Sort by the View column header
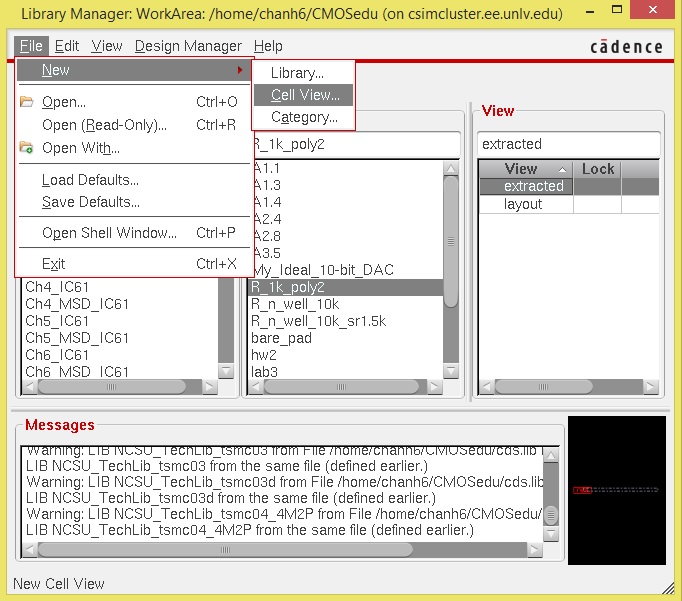Image resolution: width=682 pixels, height=601 pixels. [524, 169]
